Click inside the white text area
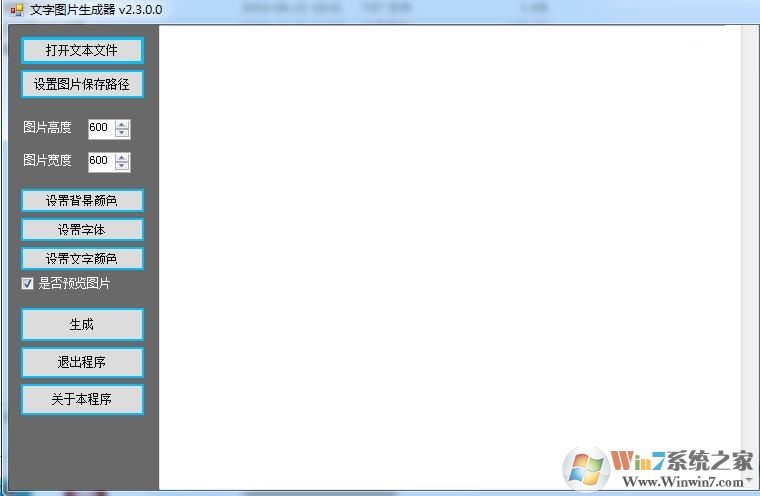760x496 pixels. (x=450, y=257)
